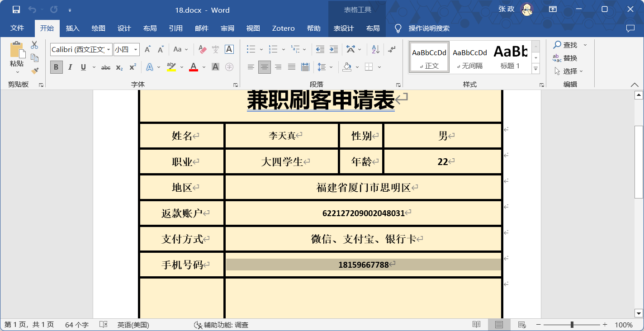644x331 pixels.
Task: Select the strikethrough icon
Action: pyautogui.click(x=105, y=67)
